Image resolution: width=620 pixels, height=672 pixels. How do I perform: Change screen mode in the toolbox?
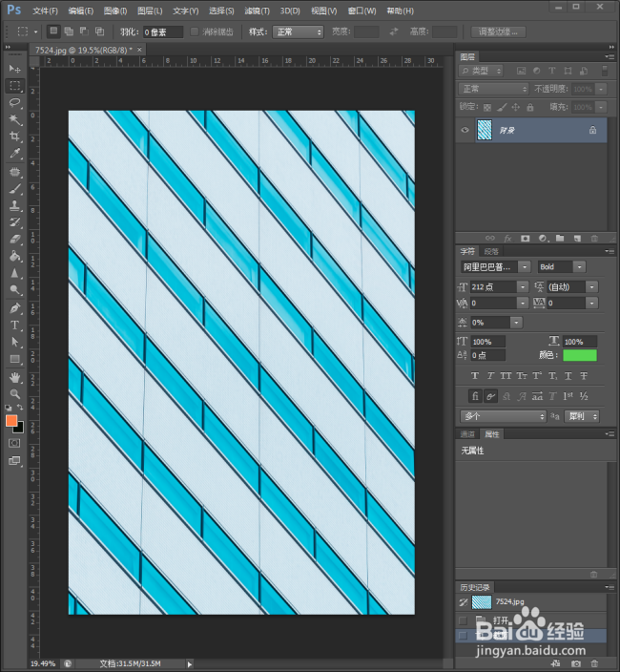[14, 461]
